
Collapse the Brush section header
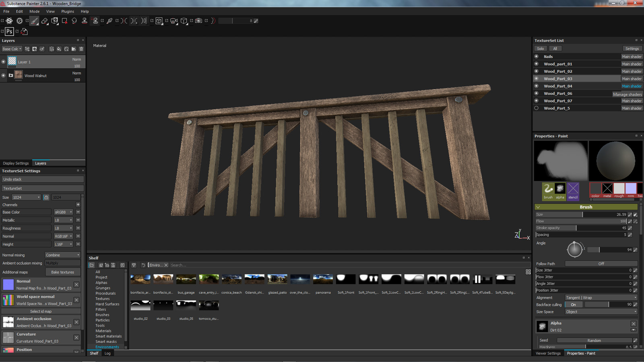pyautogui.click(x=586, y=207)
